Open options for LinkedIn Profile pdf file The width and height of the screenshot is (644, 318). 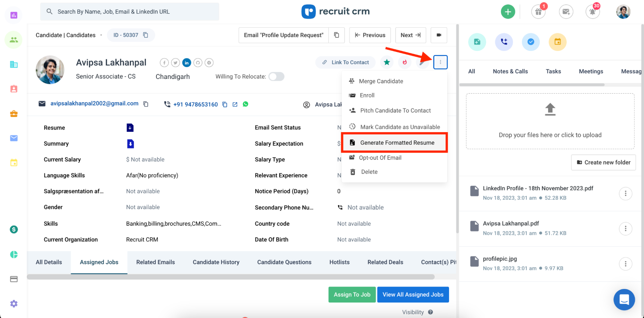tap(625, 193)
